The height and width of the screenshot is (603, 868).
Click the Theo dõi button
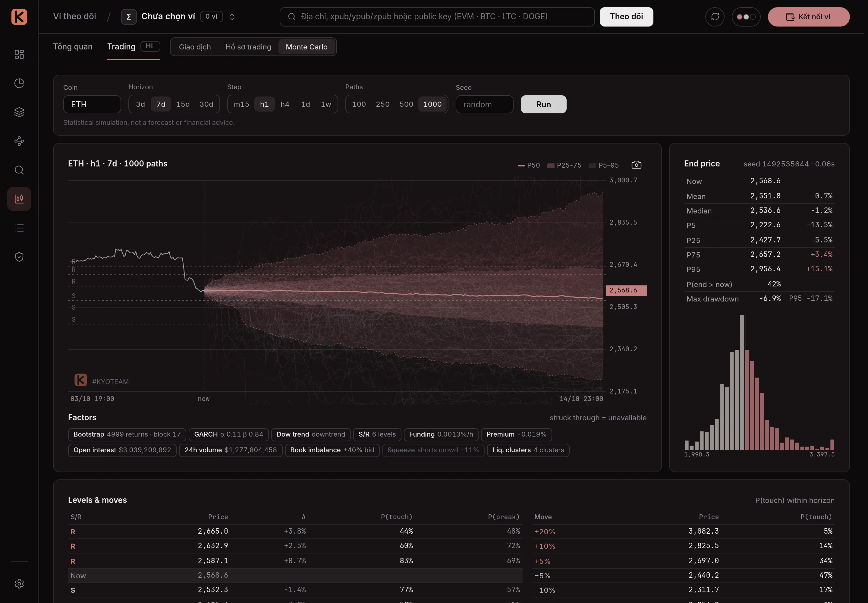coord(626,17)
